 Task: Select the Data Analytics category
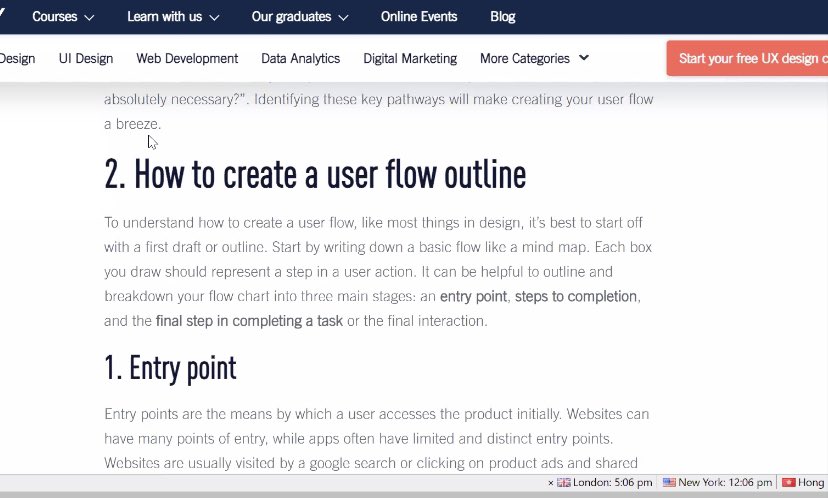coord(300,58)
